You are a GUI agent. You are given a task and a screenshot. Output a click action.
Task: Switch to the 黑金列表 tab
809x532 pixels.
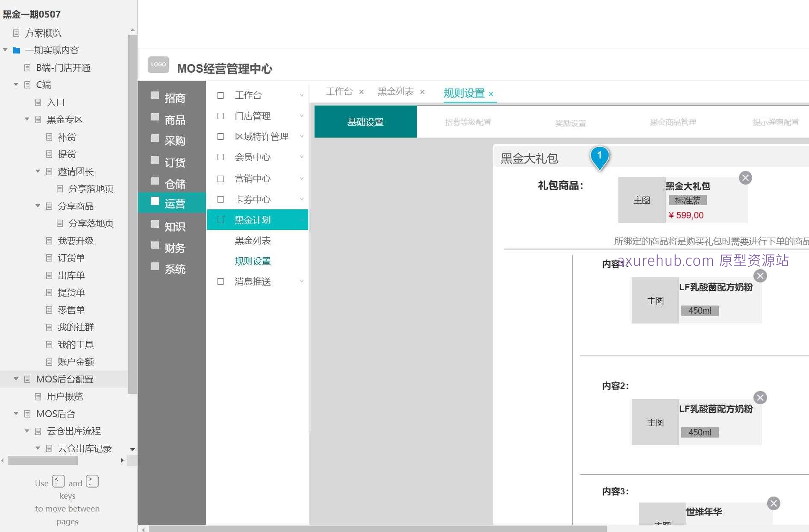396,91
